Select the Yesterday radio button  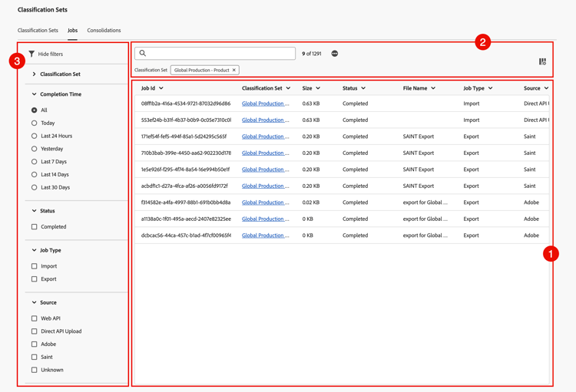34,149
